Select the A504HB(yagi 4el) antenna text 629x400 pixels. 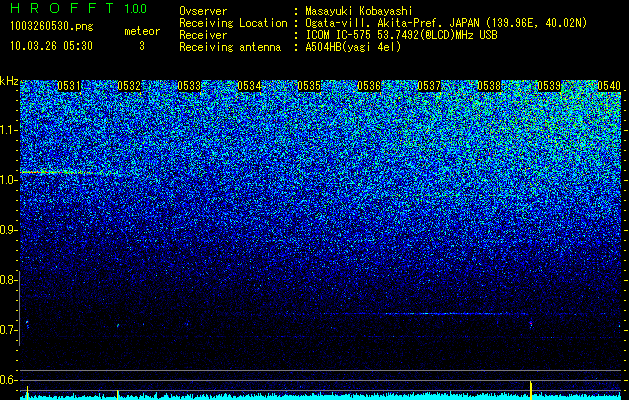(x=353, y=47)
